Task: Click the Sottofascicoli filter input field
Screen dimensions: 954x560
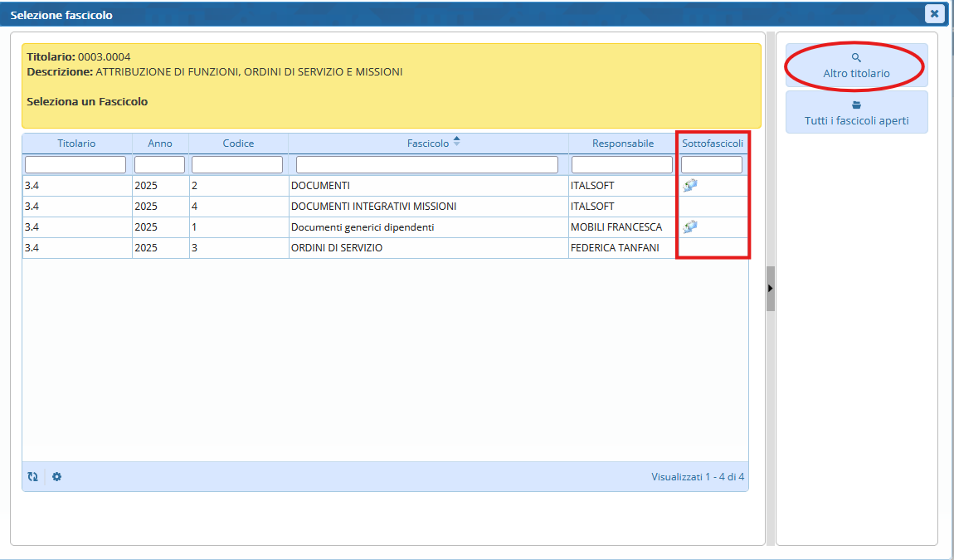Action: coord(712,164)
